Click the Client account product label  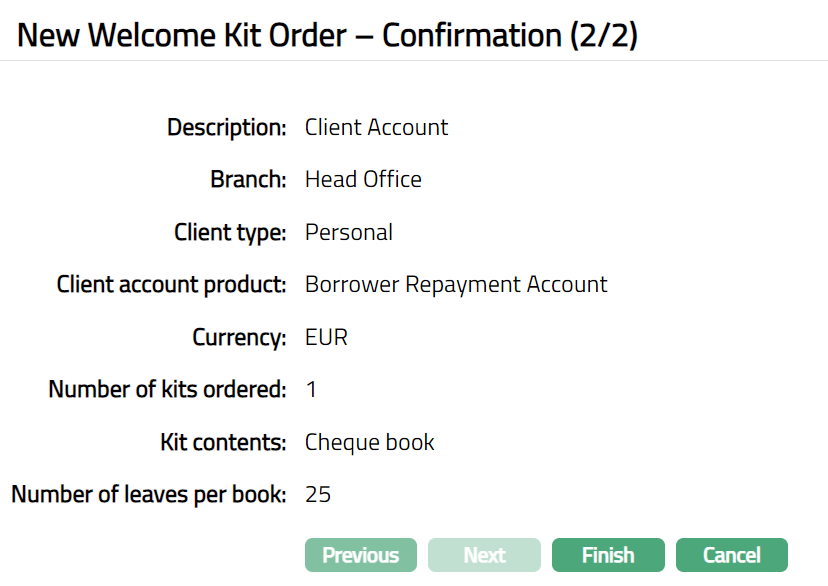172,284
